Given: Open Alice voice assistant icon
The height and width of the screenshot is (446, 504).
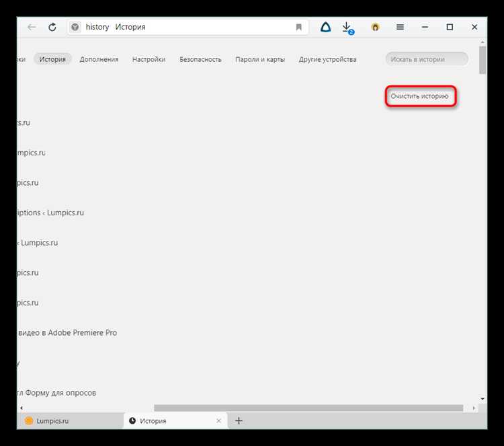Looking at the screenshot, I should tap(326, 28).
